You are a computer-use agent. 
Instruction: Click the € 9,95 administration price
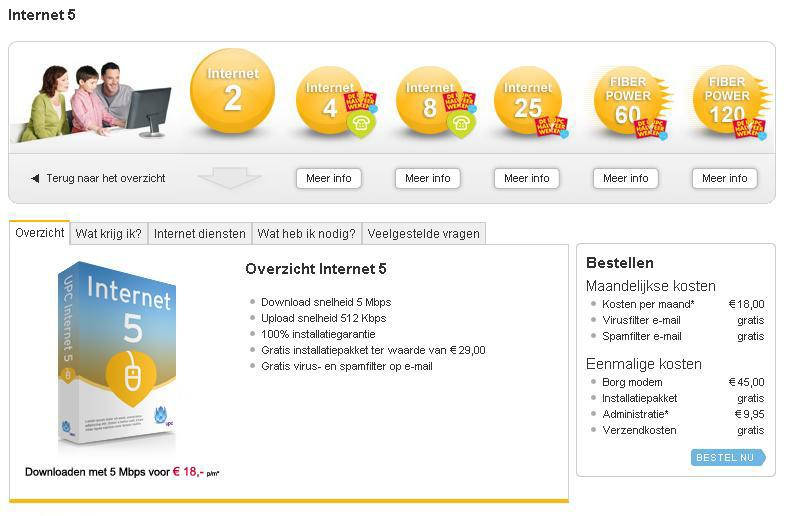point(749,414)
